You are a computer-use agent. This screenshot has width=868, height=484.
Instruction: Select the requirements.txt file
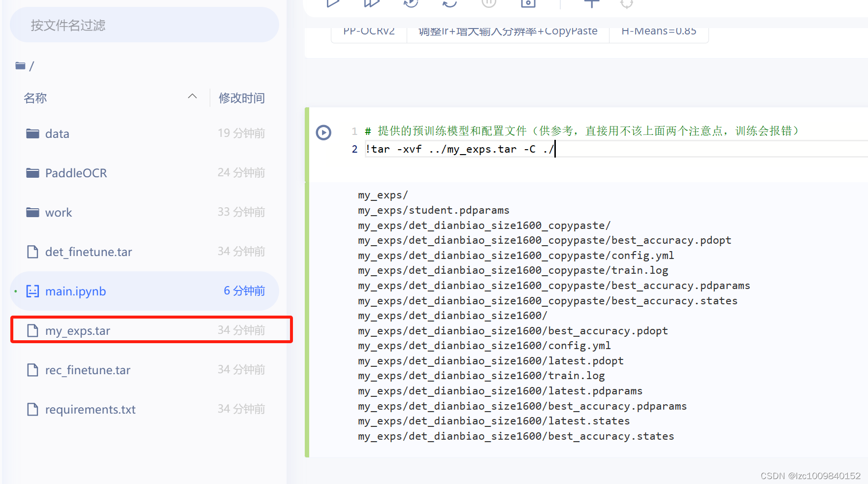[x=90, y=409]
